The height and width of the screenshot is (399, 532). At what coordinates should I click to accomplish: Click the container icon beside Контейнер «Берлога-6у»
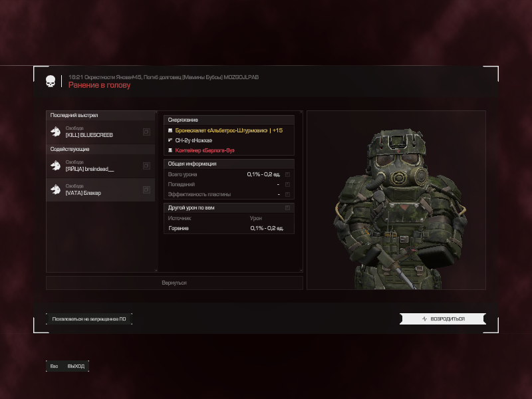[x=170, y=150]
